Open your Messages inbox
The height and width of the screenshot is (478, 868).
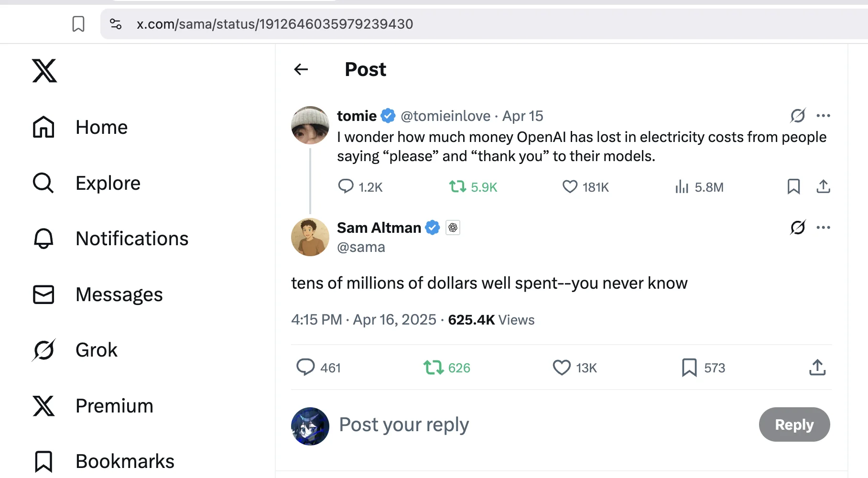(119, 294)
